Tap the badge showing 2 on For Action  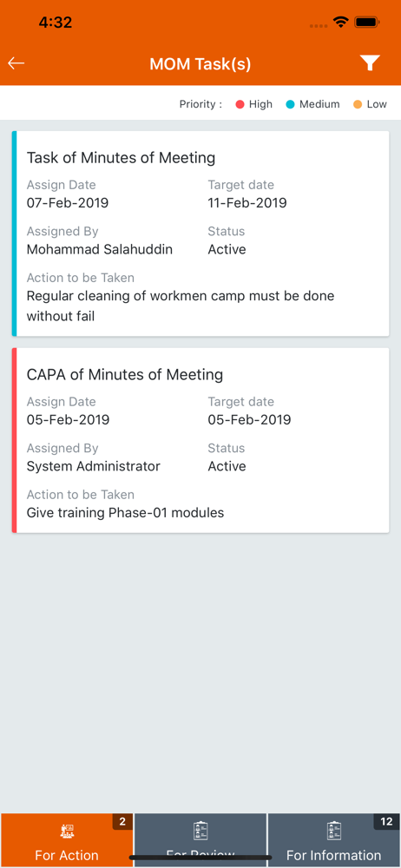pyautogui.click(x=122, y=821)
